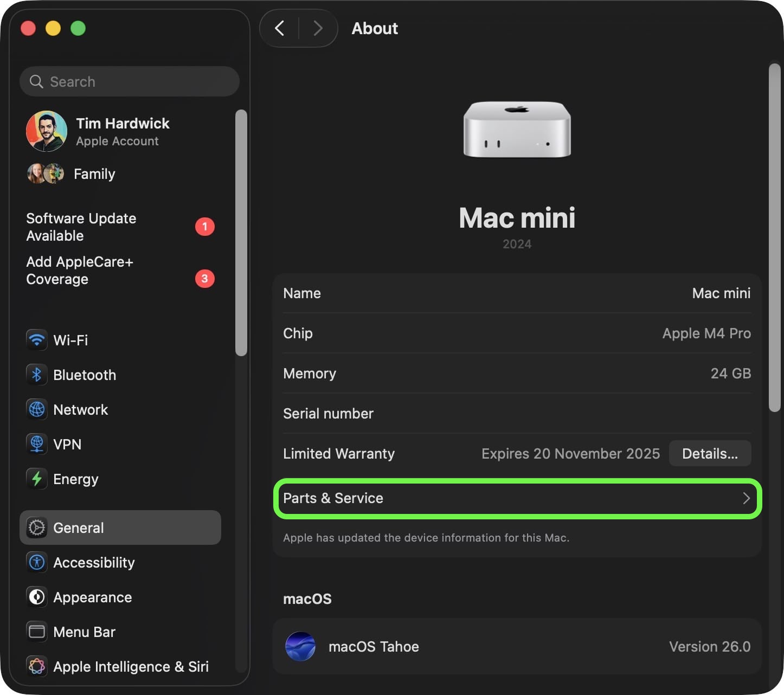This screenshot has width=784, height=695.
Task: Click the warranty Details button
Action: 709,453
